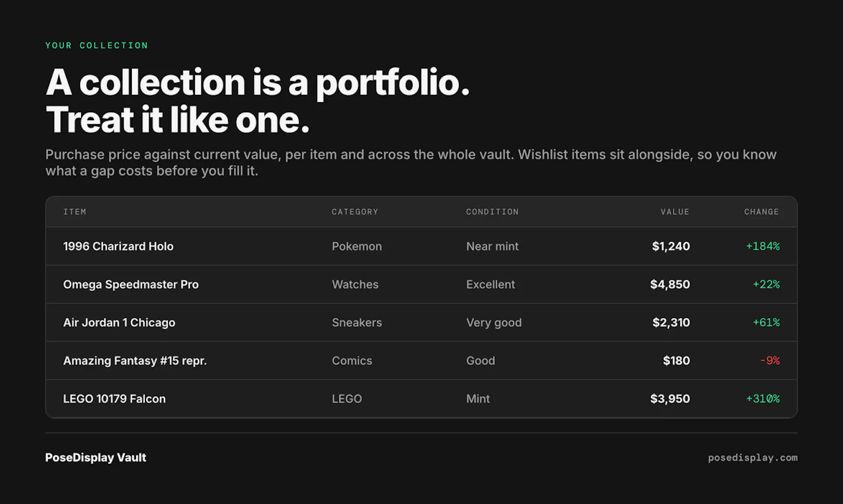Click the Watches category cell
This screenshot has height=504, width=843.
tap(355, 284)
